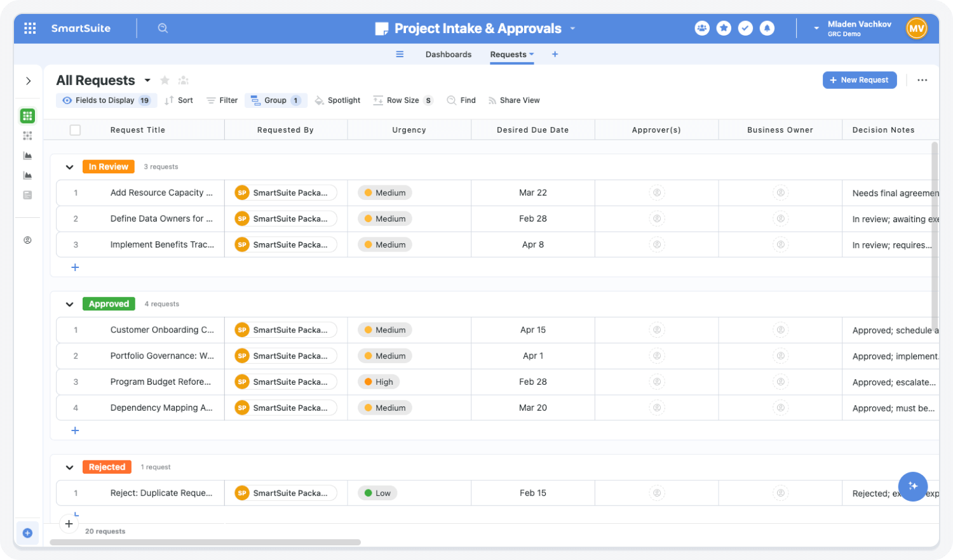Click the New Request button
This screenshot has width=953, height=560.
[x=860, y=80]
